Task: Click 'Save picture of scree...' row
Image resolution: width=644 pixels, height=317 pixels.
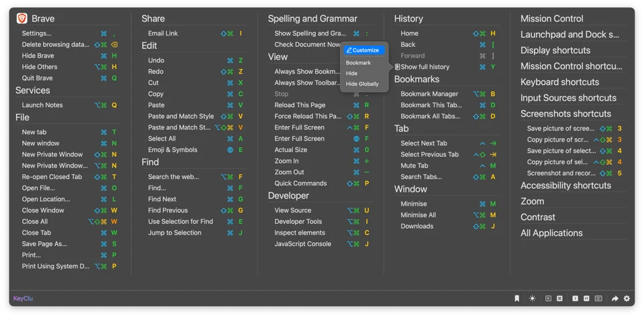Action: click(x=575, y=129)
